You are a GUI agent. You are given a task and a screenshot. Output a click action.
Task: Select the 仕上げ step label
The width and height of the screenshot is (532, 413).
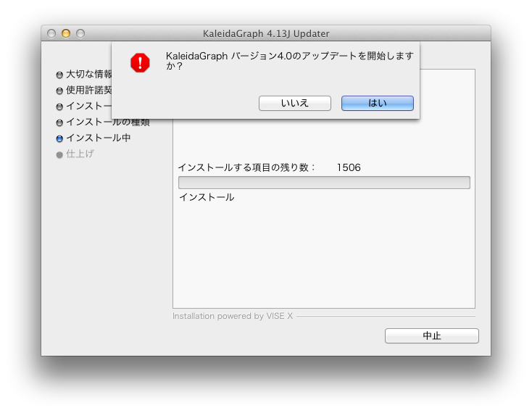[x=80, y=154]
